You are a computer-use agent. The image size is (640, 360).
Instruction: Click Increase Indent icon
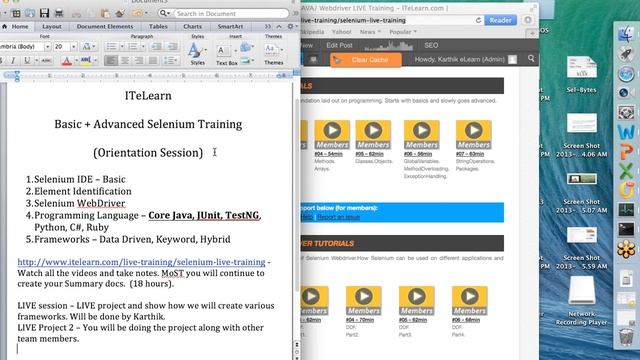click(173, 47)
